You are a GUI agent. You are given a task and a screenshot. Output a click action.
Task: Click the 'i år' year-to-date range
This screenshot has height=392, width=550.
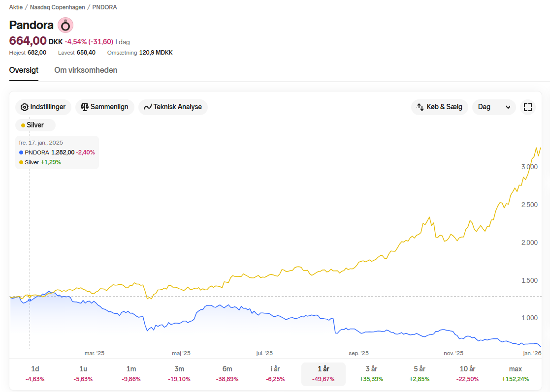coord(275,373)
